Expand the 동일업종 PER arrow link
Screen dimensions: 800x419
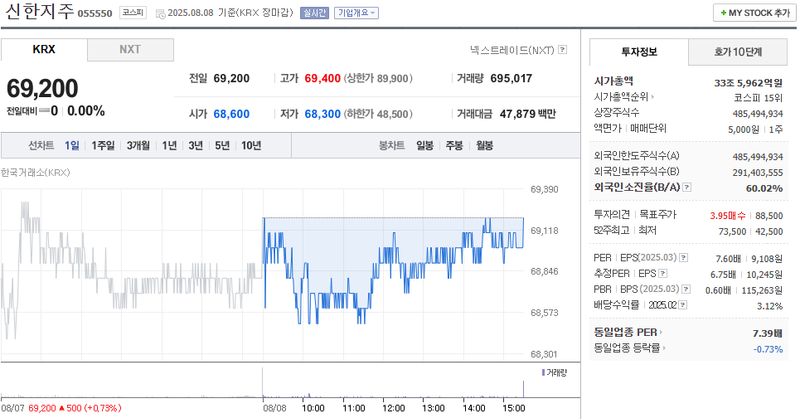click(x=660, y=332)
